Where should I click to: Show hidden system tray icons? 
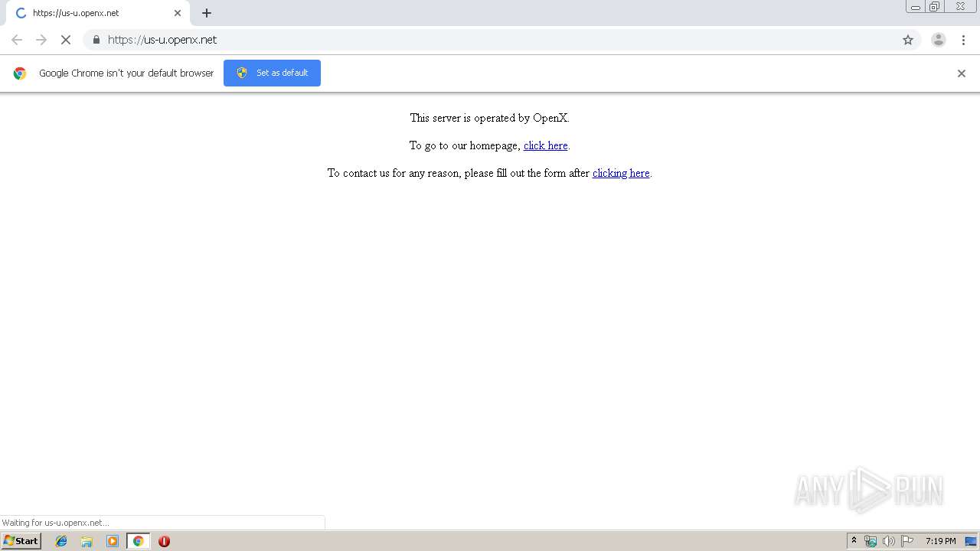pos(854,541)
